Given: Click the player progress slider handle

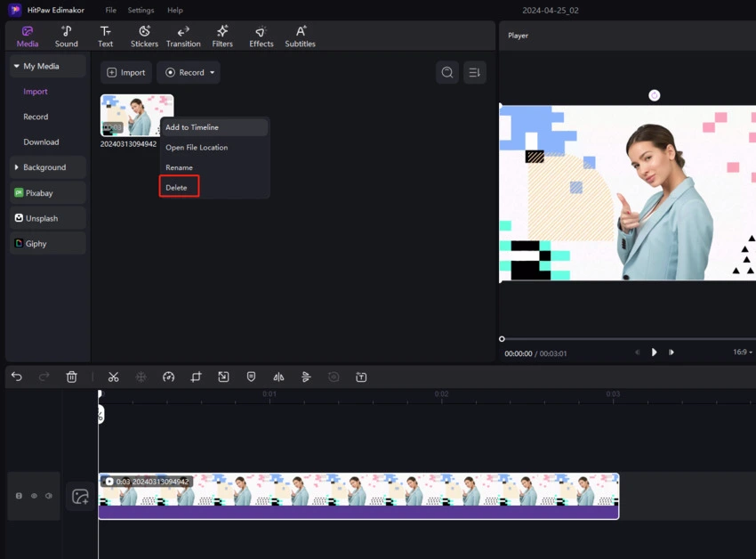Looking at the screenshot, I should 502,339.
